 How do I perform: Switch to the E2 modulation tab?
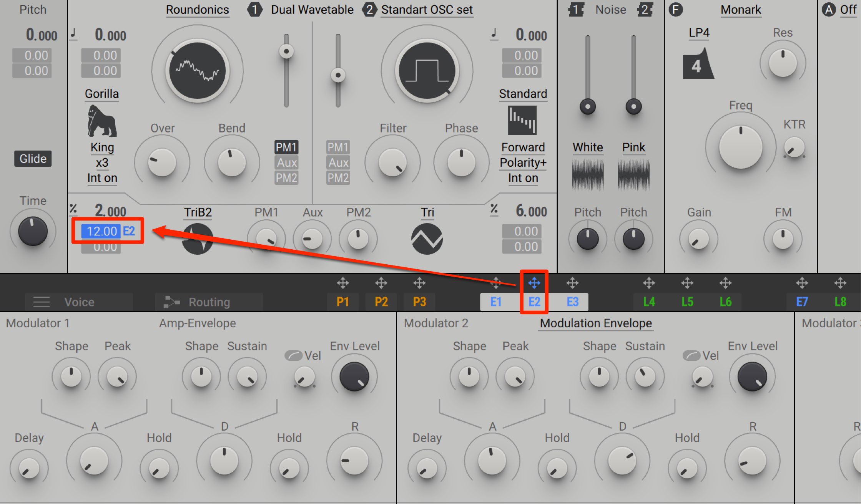534,301
